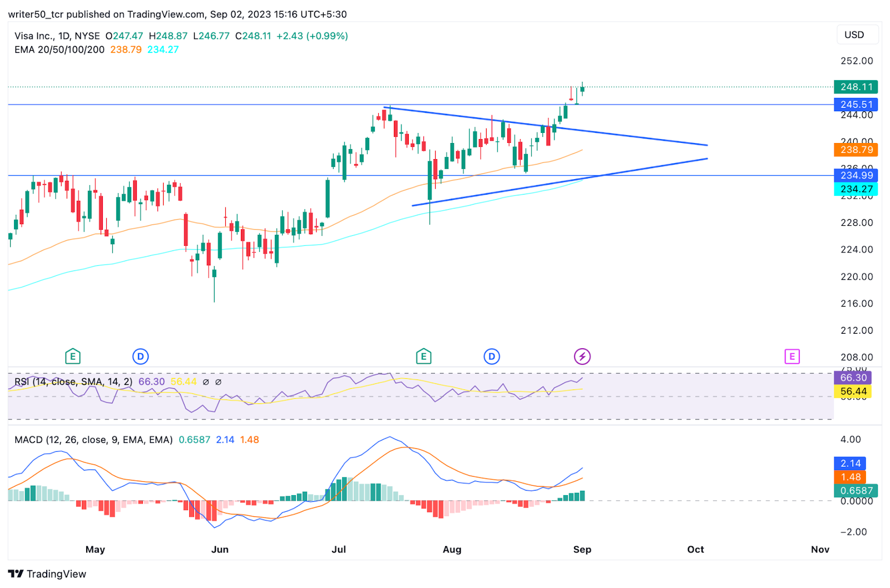Click the 1.48 signal line value label
Viewport: 890px width, 588px height.
pyautogui.click(x=851, y=477)
